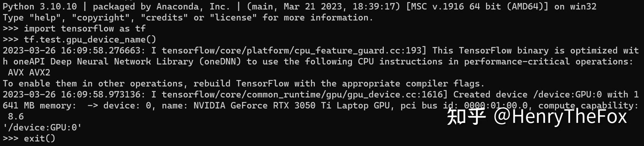The width and height of the screenshot is (644, 146).
Task: Click the word "help" in the help line
Action: [45, 18]
